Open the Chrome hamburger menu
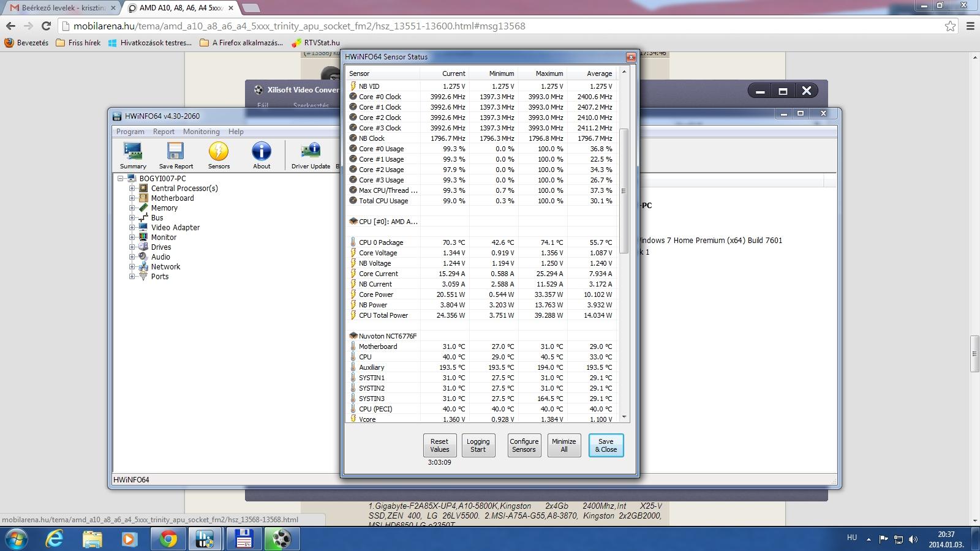The width and height of the screenshot is (980, 551). click(970, 26)
